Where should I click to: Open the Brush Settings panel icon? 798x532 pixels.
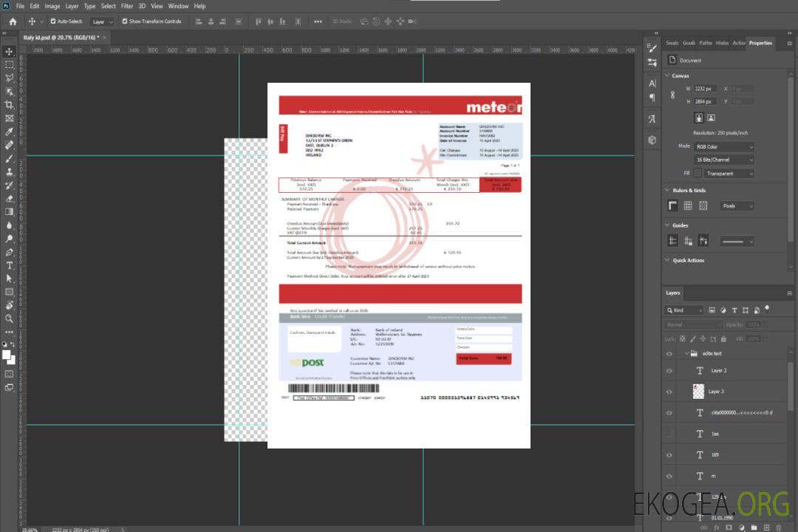652,48
